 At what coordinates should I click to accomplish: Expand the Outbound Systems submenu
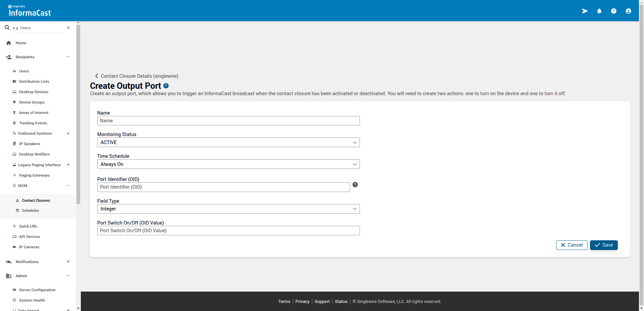point(68,133)
